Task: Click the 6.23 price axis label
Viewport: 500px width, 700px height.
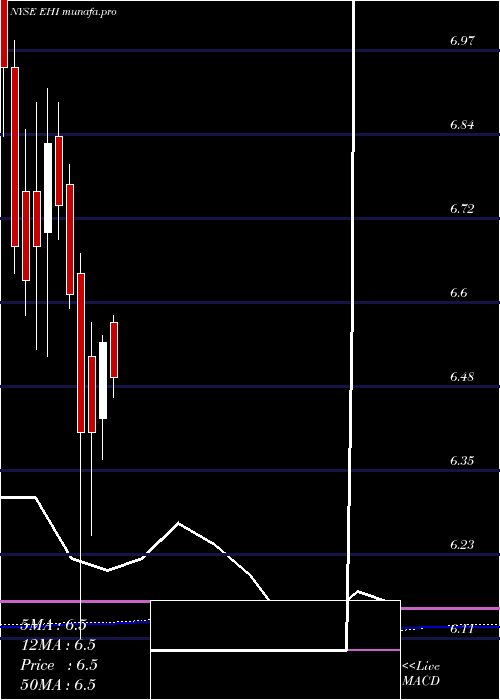Action: pos(462,545)
